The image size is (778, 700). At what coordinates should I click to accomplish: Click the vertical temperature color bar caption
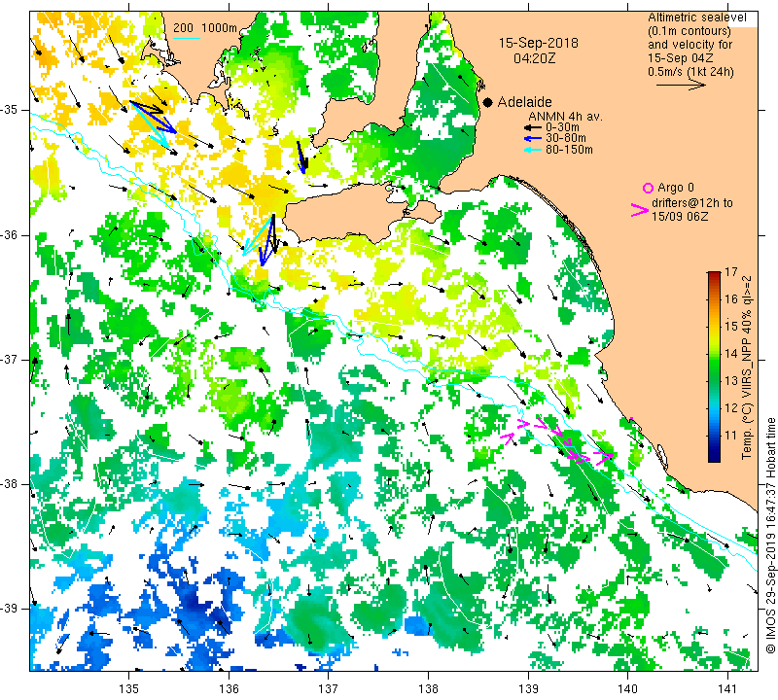click(x=747, y=367)
